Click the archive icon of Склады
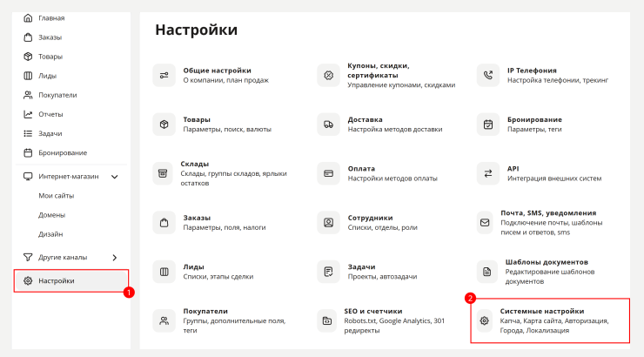Image resolution: width=644 pixels, height=357 pixels. coord(163,173)
